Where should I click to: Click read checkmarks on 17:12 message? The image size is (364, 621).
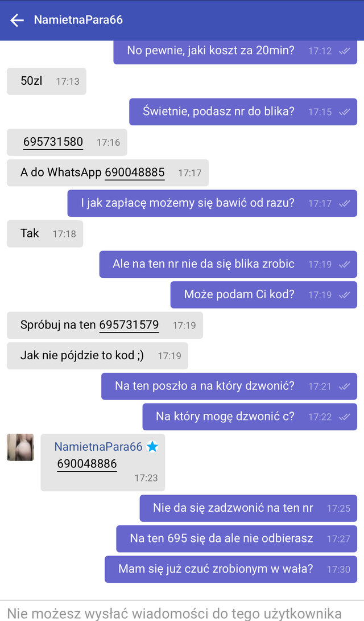pyautogui.click(x=345, y=51)
